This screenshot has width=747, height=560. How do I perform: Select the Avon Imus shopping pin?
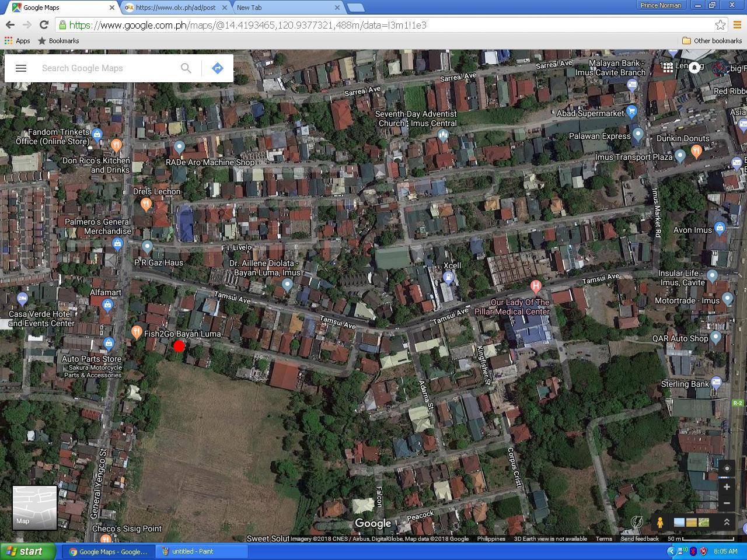720,229
